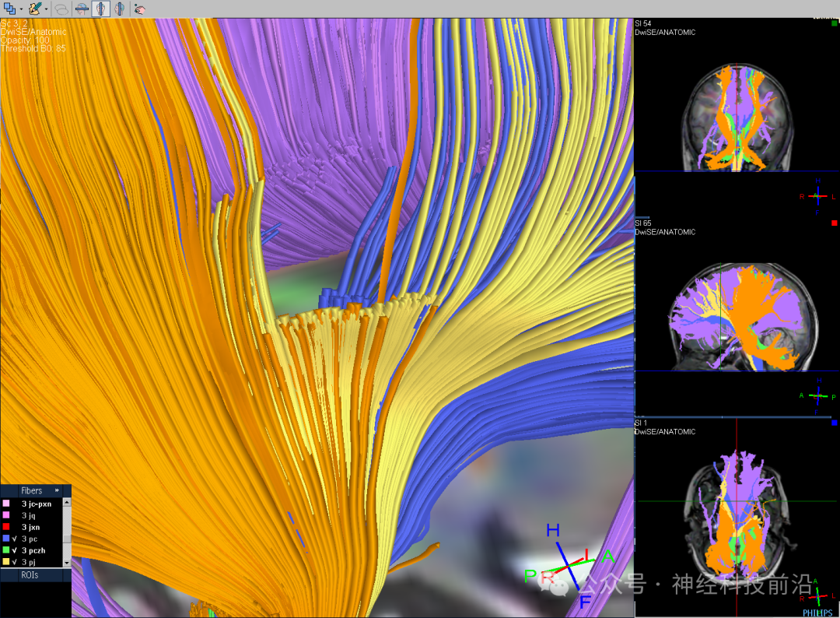This screenshot has width=840, height=618.
Task: Select the sagittal slice head icon
Action: [120, 9]
